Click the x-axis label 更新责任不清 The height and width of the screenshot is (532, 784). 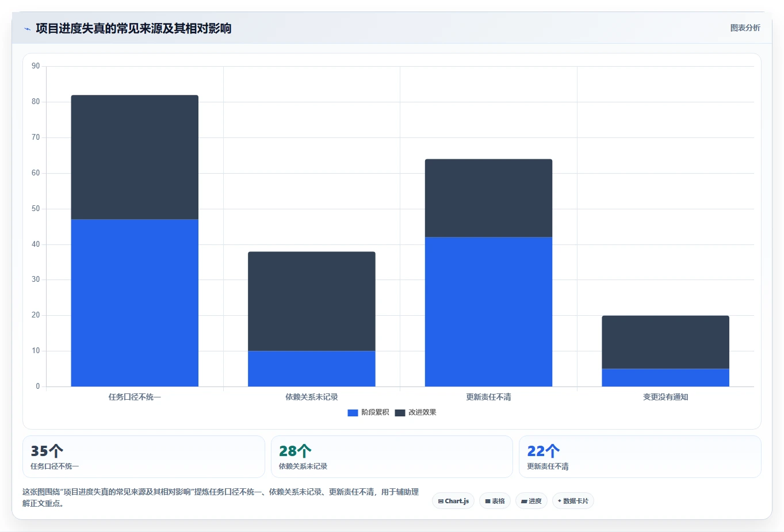coord(488,397)
